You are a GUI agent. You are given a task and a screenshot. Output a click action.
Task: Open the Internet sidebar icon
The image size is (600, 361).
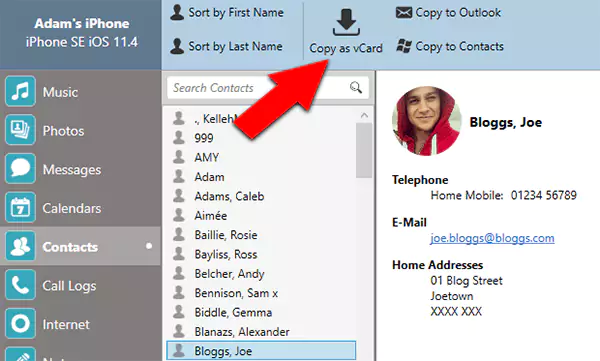click(x=20, y=324)
